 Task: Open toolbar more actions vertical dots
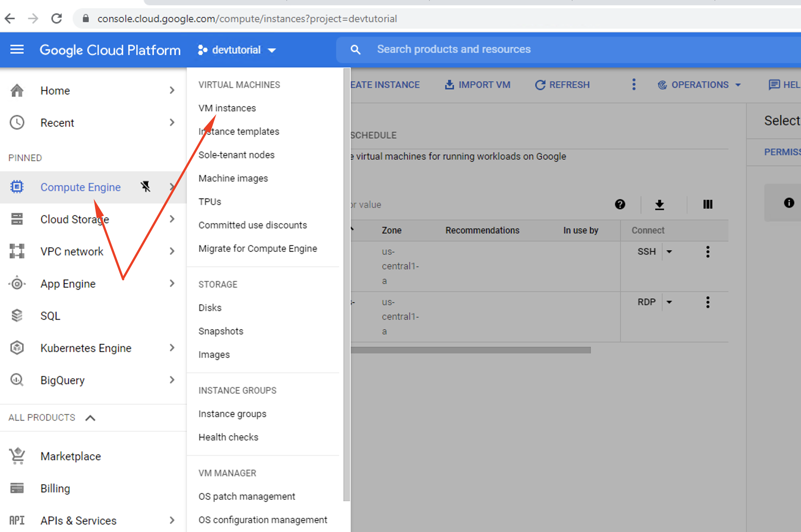(x=634, y=85)
